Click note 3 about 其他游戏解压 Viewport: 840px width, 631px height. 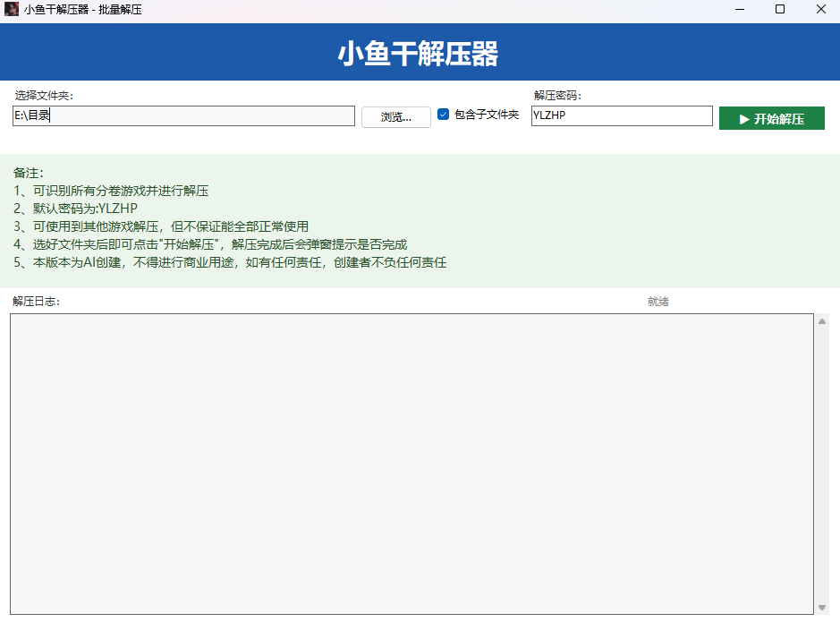(161, 226)
